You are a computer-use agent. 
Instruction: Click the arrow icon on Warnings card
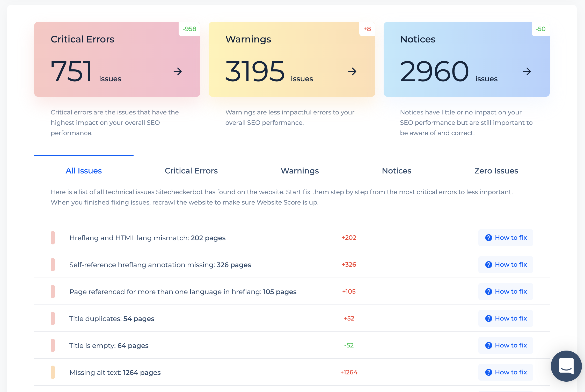pos(352,71)
